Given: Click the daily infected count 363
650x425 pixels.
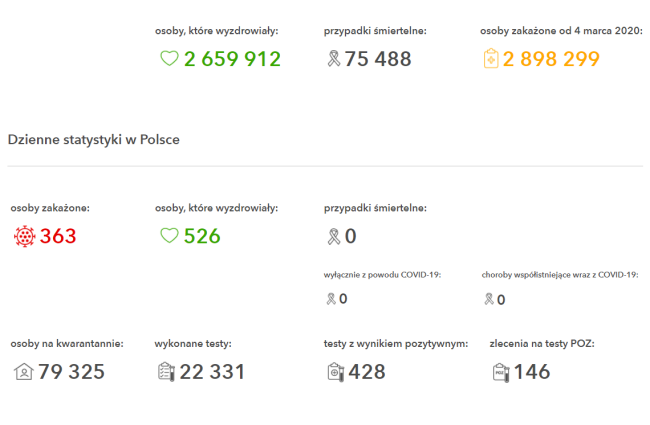Looking at the screenshot, I should pos(58,237).
